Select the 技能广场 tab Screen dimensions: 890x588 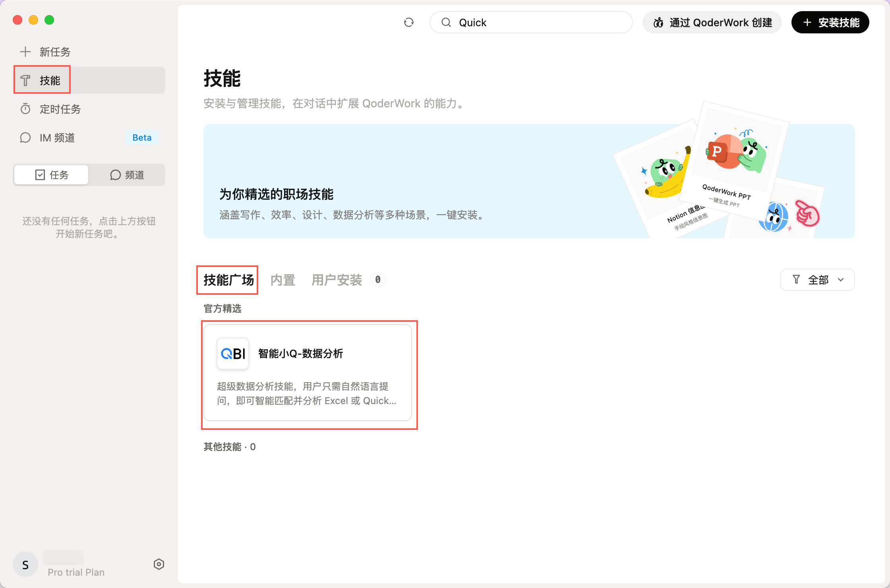point(228,280)
